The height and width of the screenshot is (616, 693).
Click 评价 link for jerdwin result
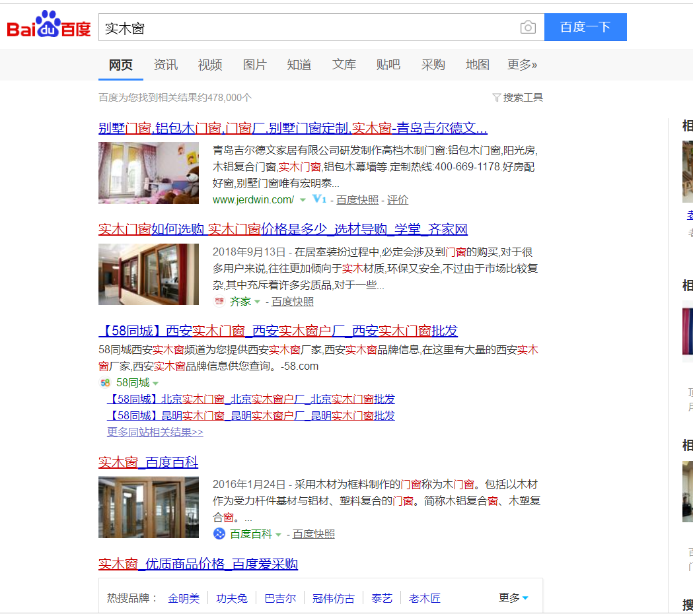pos(397,199)
